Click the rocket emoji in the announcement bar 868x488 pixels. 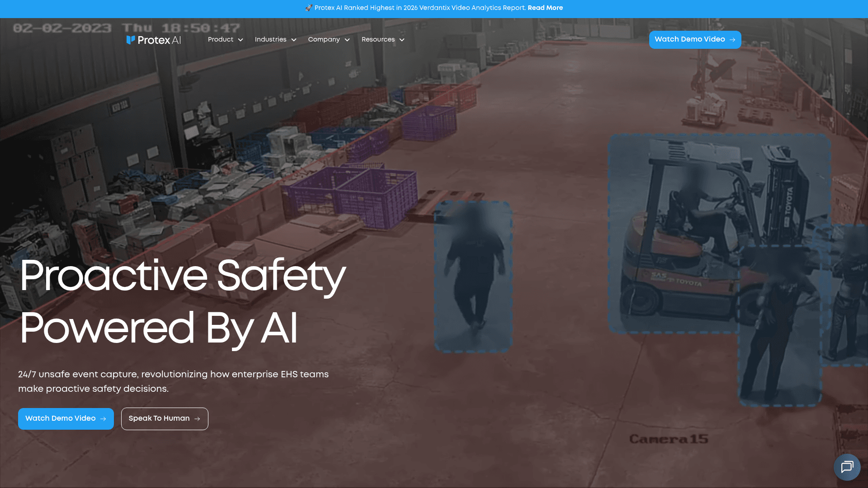(x=309, y=8)
